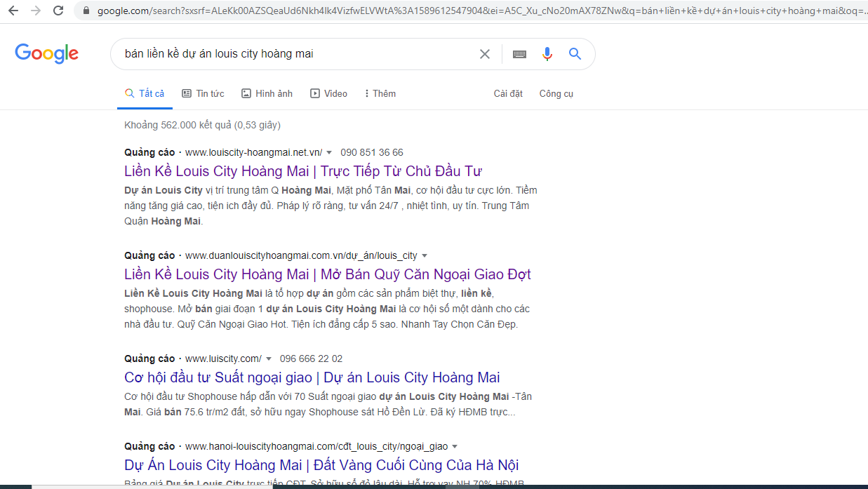This screenshot has height=489, width=868.
Task: Start voice search with microphone icon
Action: tap(547, 54)
